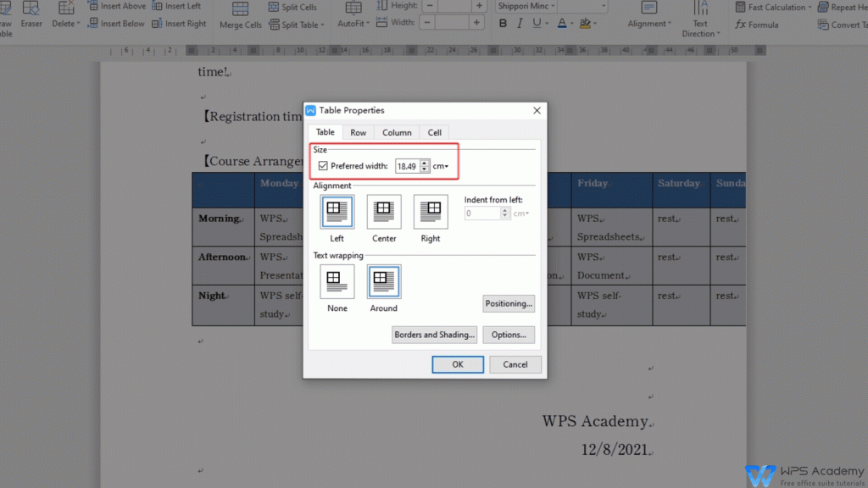868x488 pixels.
Task: Open Borders and Shading...
Action: coord(435,335)
